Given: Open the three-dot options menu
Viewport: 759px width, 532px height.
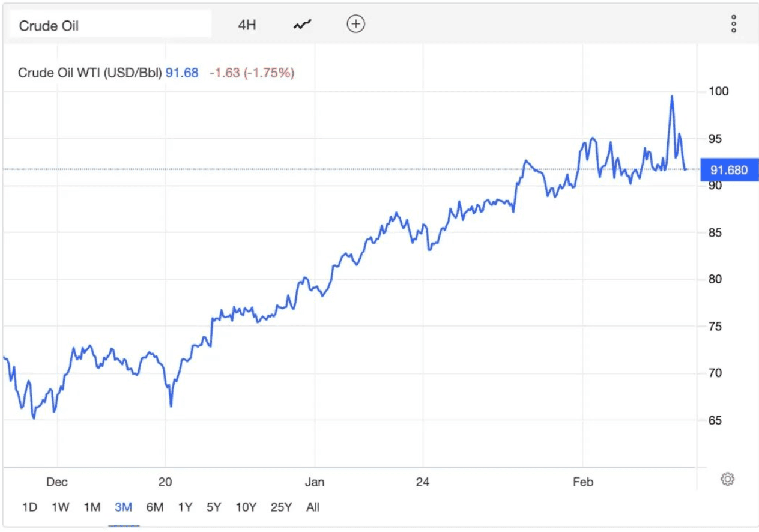Looking at the screenshot, I should tap(734, 24).
